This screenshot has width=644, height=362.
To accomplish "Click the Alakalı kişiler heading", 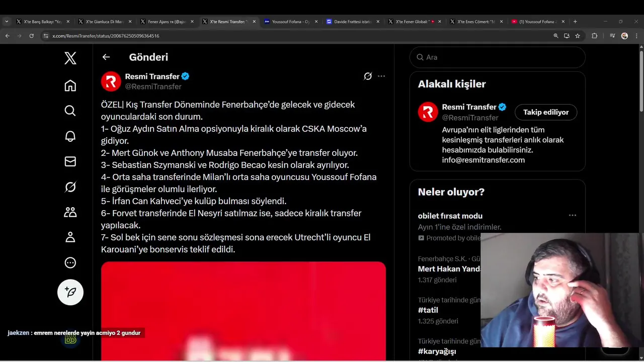I will 452,84.
